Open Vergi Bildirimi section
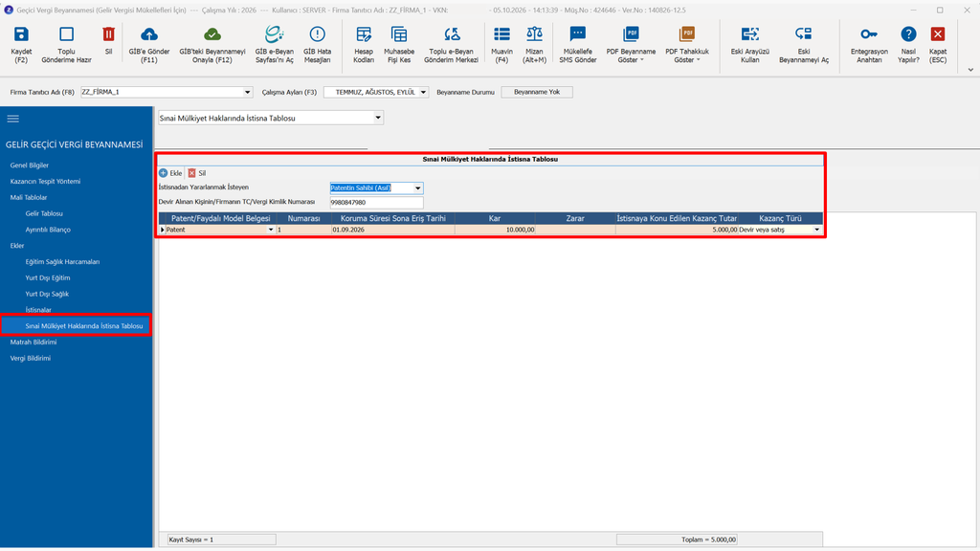980x551 pixels. coord(30,359)
